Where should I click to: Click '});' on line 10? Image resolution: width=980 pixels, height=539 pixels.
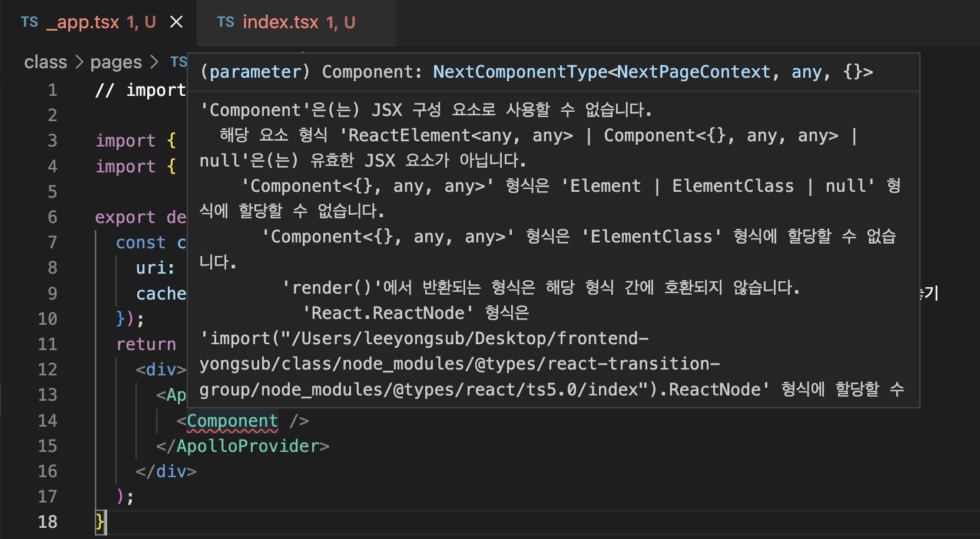[x=130, y=319]
